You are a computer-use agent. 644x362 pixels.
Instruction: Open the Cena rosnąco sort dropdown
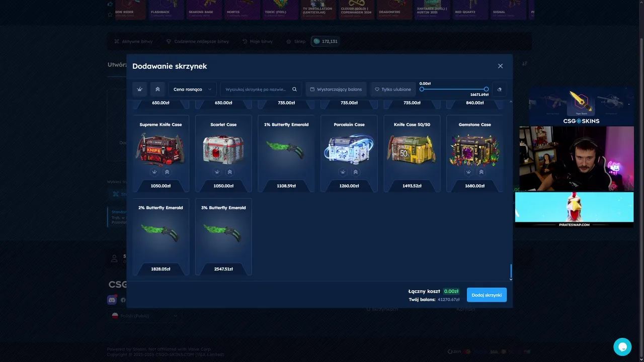pos(192,89)
